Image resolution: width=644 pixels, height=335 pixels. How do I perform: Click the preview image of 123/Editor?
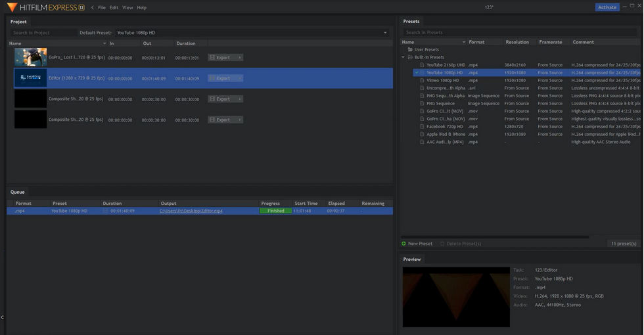[456, 297]
